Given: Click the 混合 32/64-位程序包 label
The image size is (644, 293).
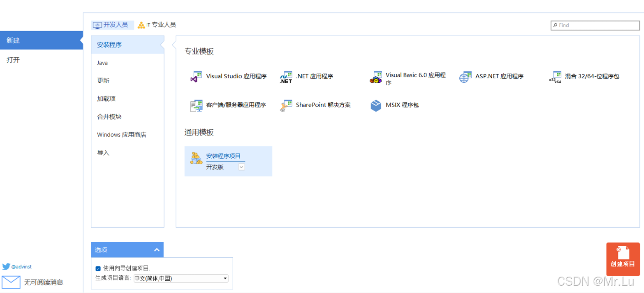Looking at the screenshot, I should 592,76.
